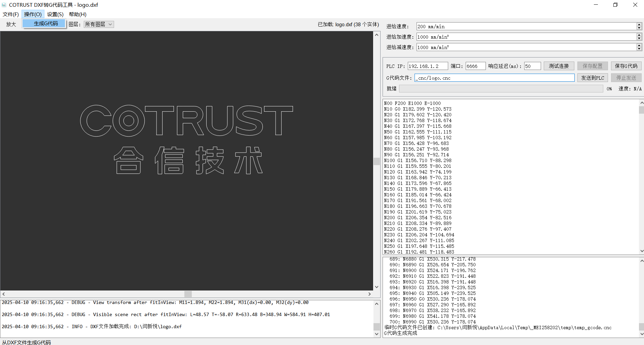The image size is (644, 345).
Task: Click the application icon in the title bar
Action: point(4,5)
